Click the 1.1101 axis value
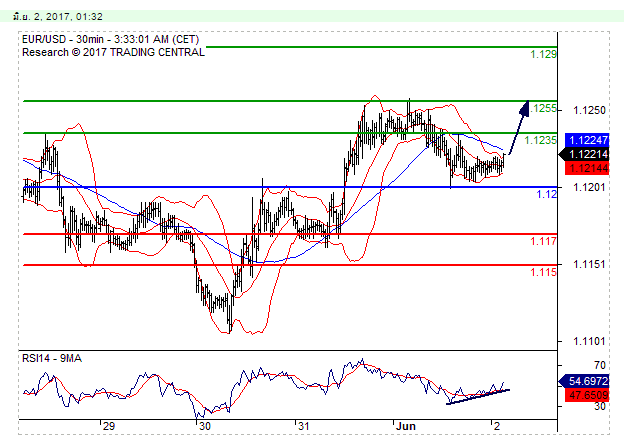Screen dimensions: 624x447 tap(589, 341)
